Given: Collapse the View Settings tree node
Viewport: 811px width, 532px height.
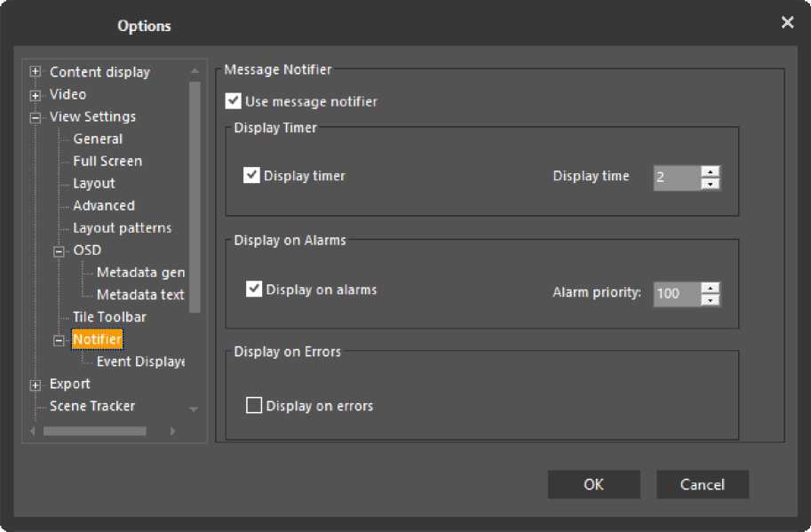Looking at the screenshot, I should click(x=36, y=117).
